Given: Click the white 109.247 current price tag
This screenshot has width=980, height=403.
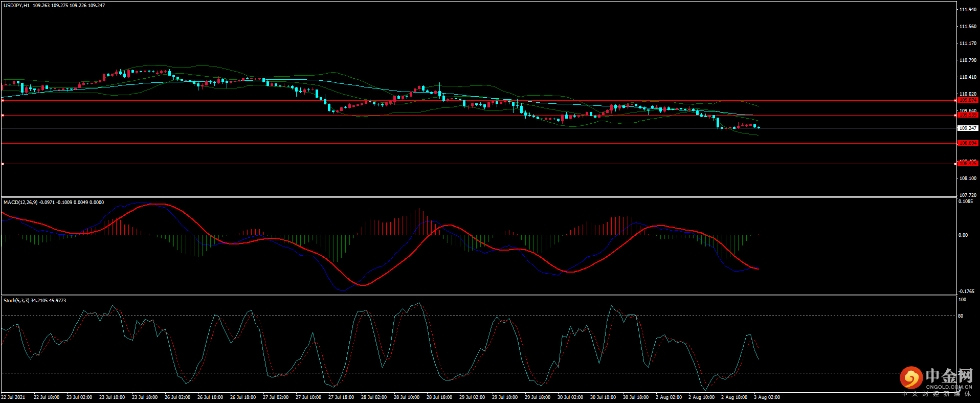Looking at the screenshot, I should tap(968, 128).
